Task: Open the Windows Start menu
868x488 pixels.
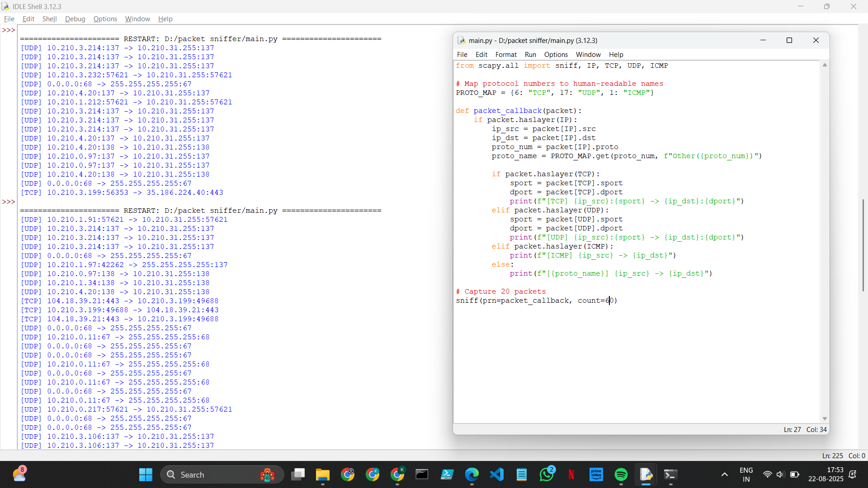Action: pos(146,474)
